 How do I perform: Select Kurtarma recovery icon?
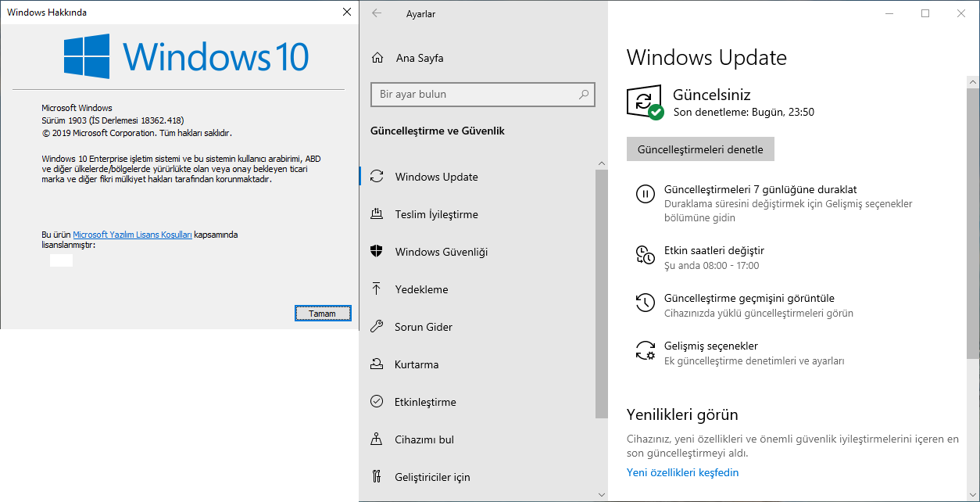(x=377, y=364)
